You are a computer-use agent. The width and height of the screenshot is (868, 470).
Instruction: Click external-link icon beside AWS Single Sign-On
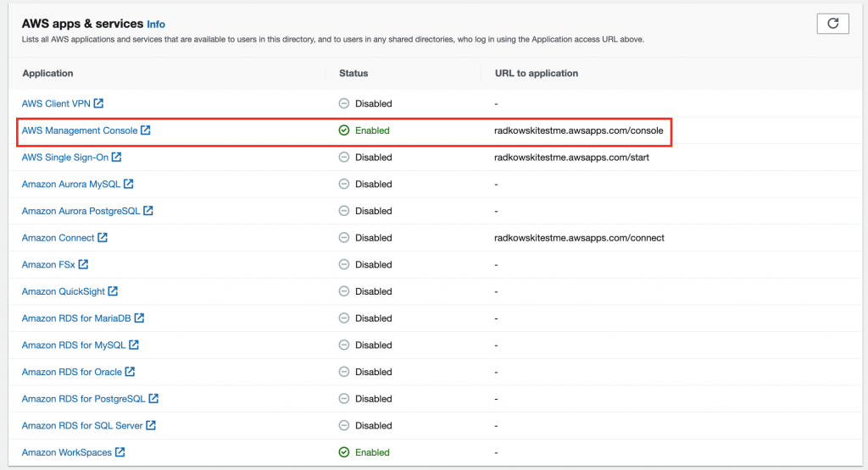tap(116, 157)
